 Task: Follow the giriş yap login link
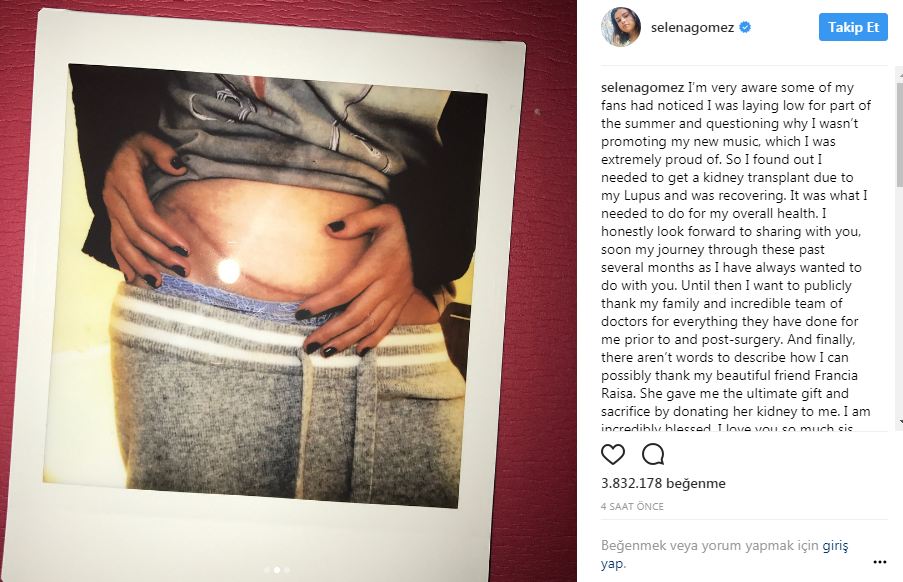pos(724,554)
